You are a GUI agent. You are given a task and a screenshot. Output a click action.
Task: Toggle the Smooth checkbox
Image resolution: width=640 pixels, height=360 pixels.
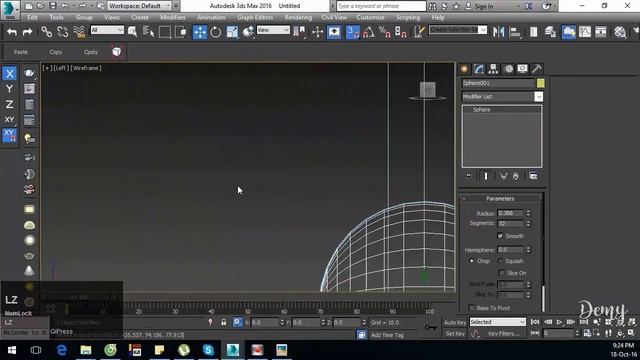[x=500, y=236]
